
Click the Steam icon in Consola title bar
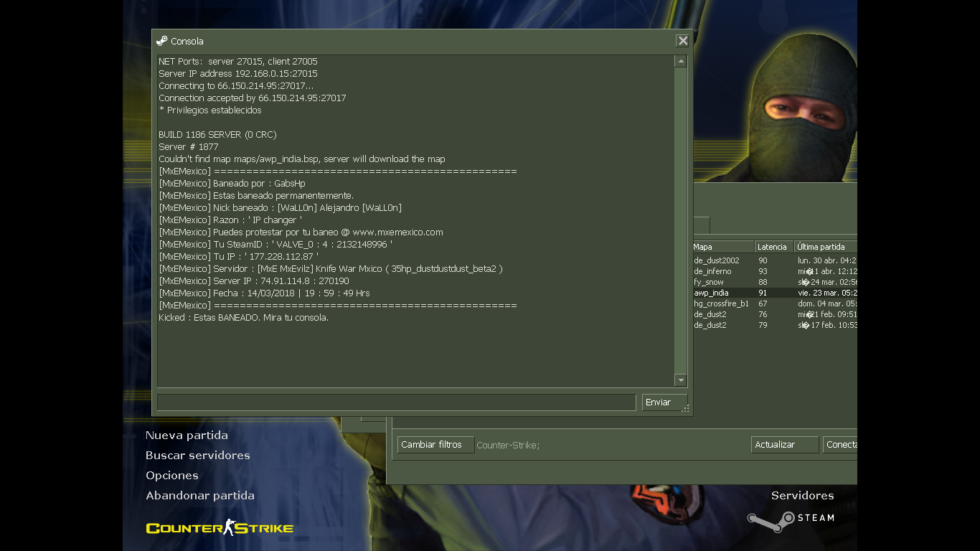pyautogui.click(x=162, y=41)
